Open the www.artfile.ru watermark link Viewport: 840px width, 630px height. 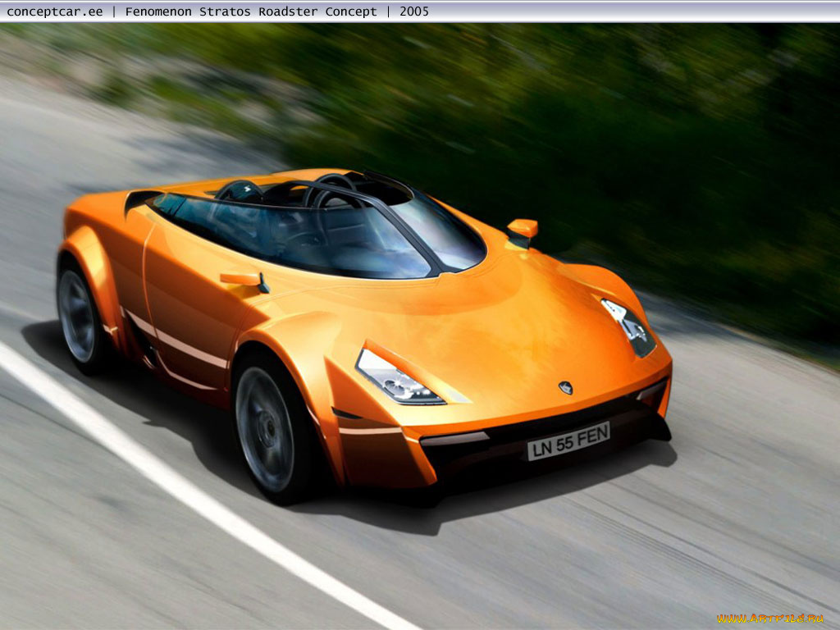pos(769,618)
